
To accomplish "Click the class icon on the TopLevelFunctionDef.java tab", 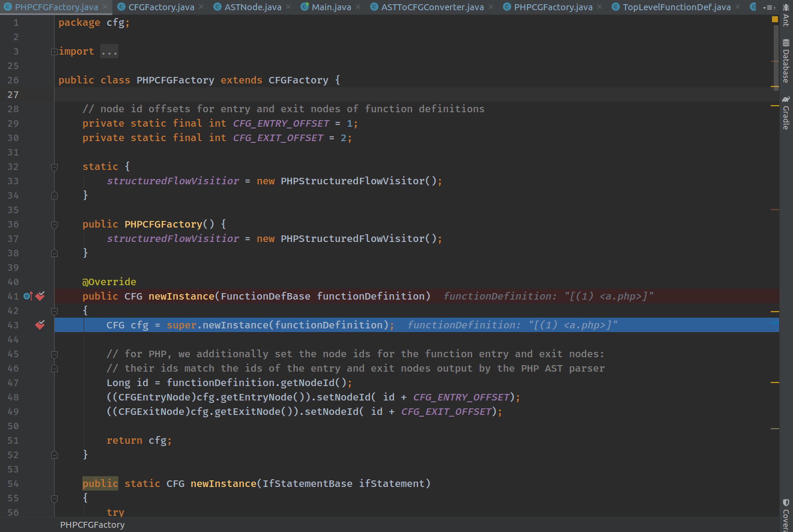I will coord(615,7).
